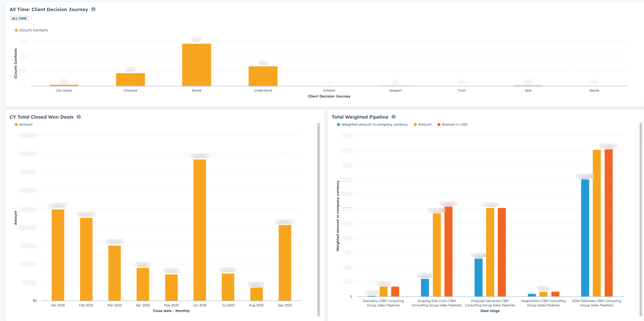Click the Understand contacts bar
The image size is (644, 321).
[263, 76]
